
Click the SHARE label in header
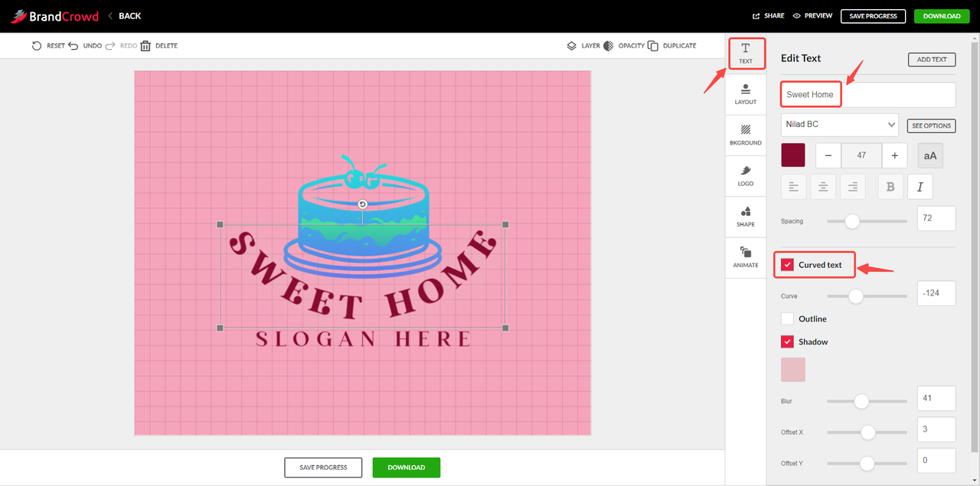point(774,16)
